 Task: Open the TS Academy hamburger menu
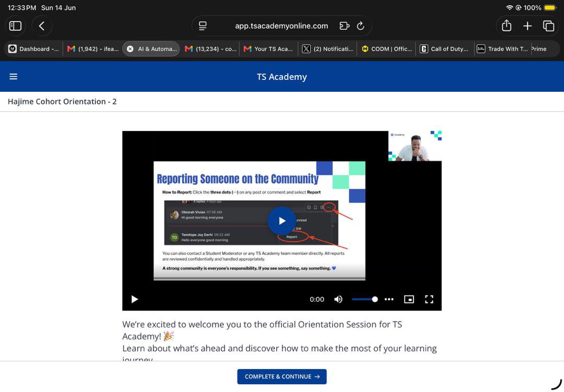[x=13, y=77]
